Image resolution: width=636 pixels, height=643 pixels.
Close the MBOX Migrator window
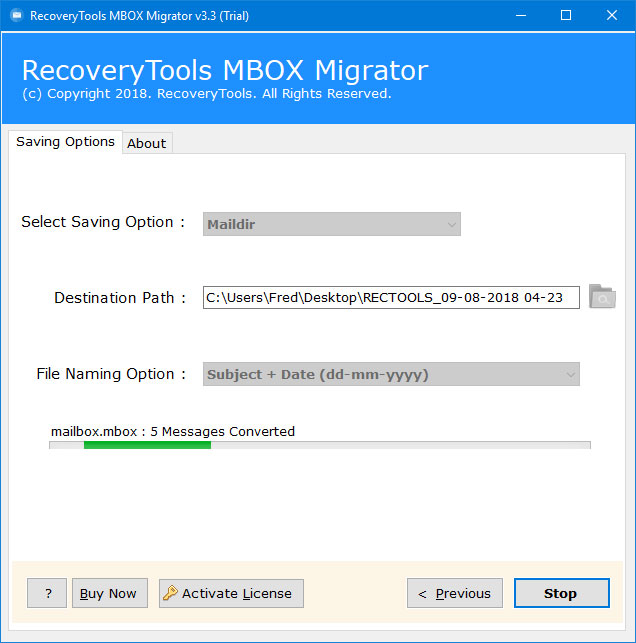point(611,16)
